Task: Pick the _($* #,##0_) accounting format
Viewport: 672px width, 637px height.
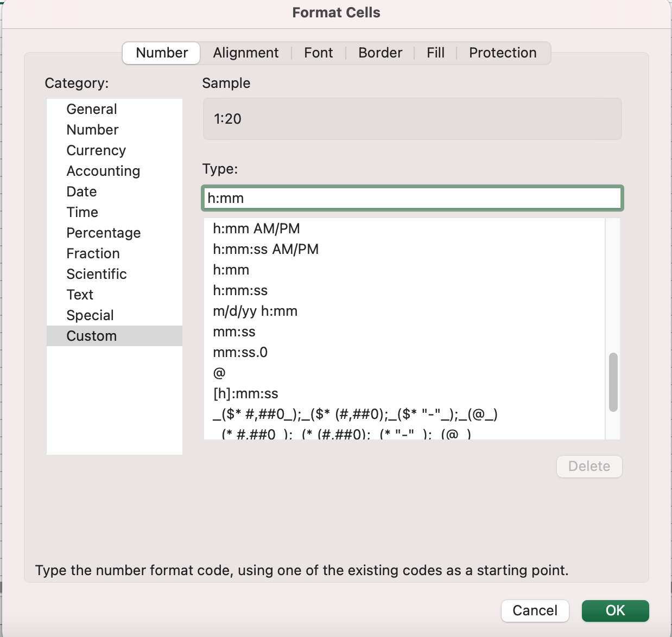Action: click(x=404, y=414)
